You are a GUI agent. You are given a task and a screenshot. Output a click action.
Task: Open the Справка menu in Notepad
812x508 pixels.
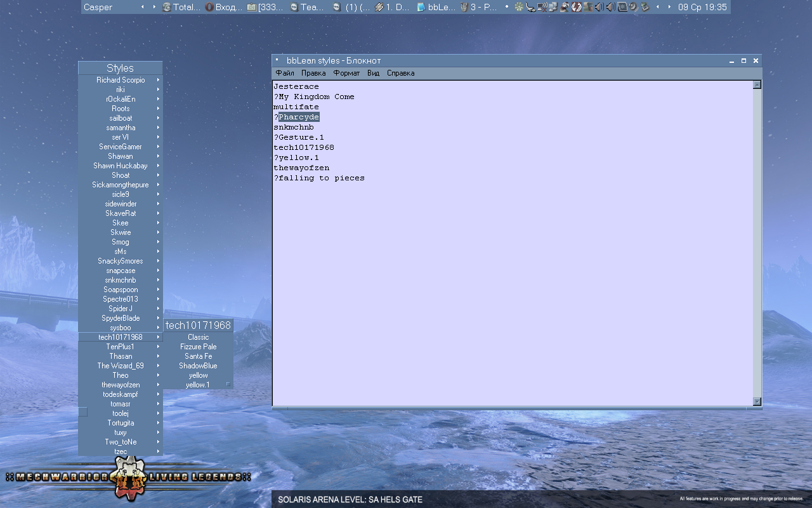(x=401, y=73)
